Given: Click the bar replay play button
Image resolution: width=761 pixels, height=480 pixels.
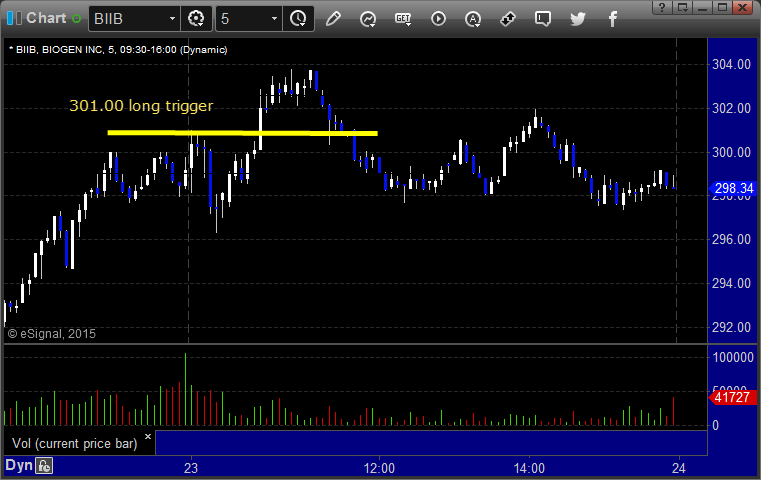Looking at the screenshot, I should click(x=438, y=19).
